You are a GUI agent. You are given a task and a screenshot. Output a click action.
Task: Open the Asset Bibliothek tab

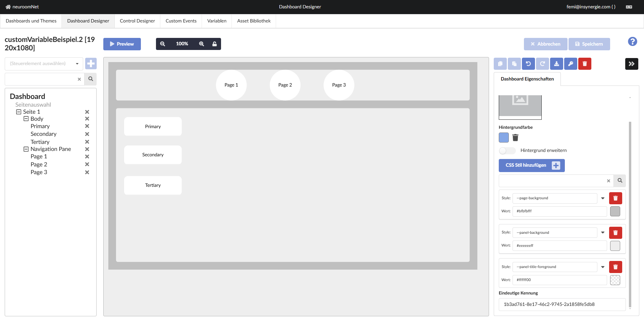coord(254,21)
